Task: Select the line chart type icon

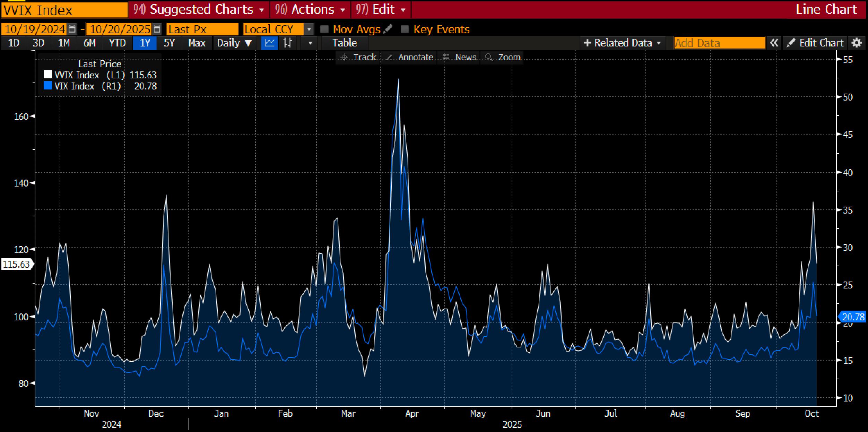Action: (269, 43)
